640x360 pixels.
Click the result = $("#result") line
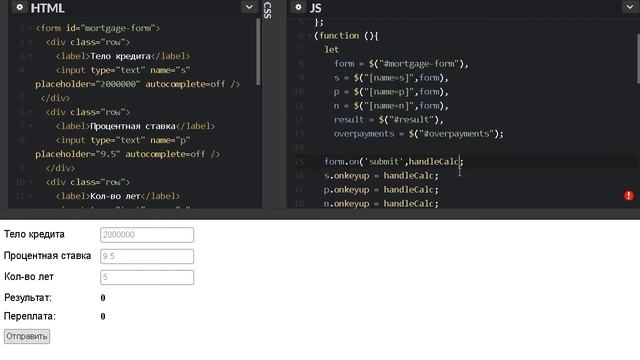pos(389,120)
